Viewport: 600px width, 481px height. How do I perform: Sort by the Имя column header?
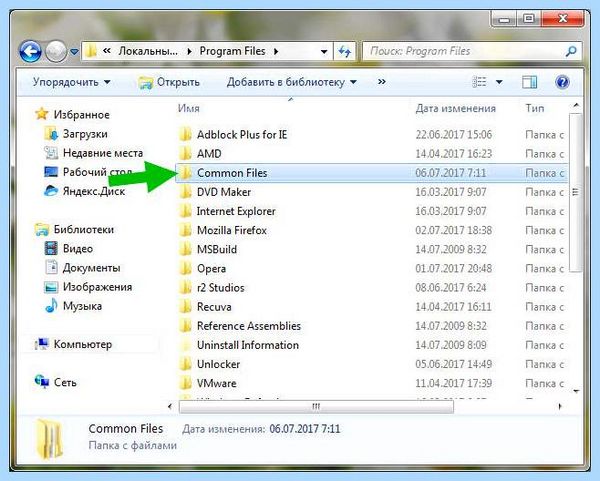point(189,108)
